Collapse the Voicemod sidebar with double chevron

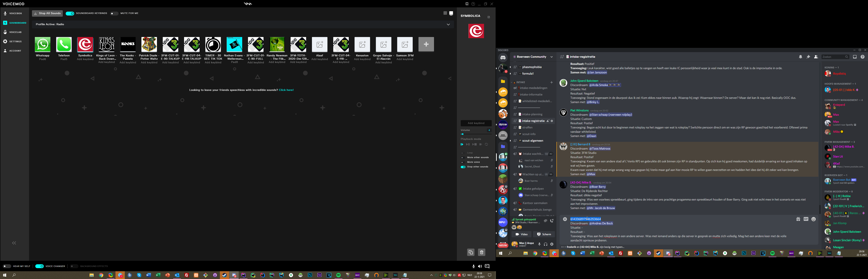click(14, 243)
